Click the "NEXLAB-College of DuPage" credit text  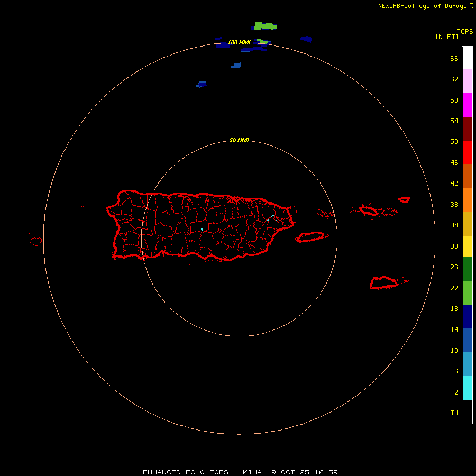pyautogui.click(x=422, y=6)
